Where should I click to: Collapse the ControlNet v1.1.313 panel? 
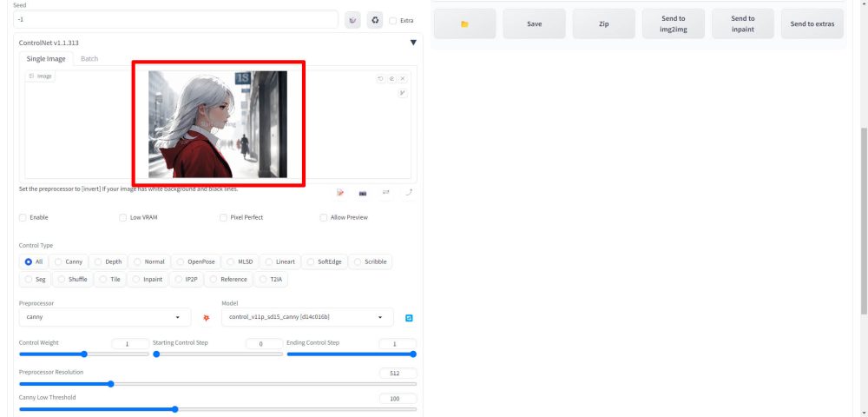click(x=413, y=42)
